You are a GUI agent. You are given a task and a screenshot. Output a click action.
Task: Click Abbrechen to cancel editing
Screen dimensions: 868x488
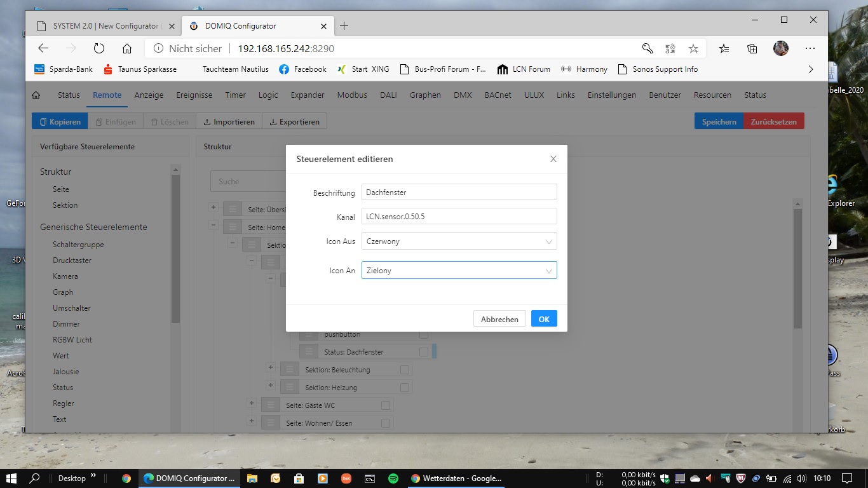pos(499,319)
